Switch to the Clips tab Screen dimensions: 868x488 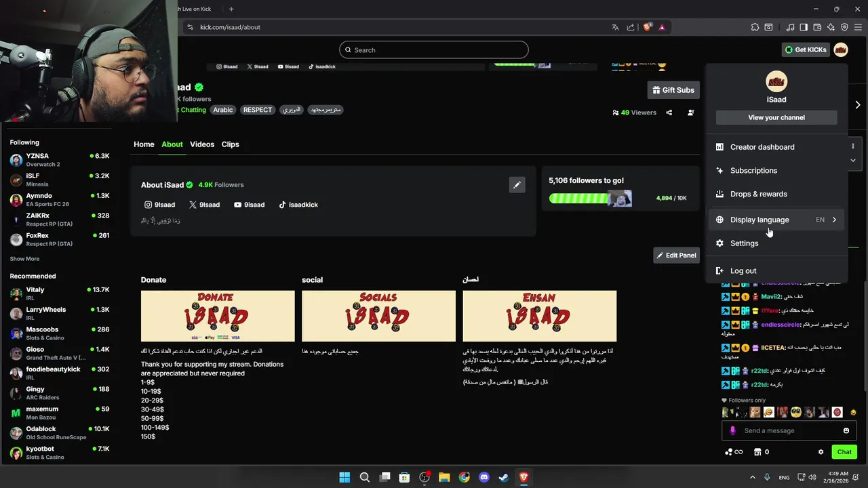[x=231, y=144]
